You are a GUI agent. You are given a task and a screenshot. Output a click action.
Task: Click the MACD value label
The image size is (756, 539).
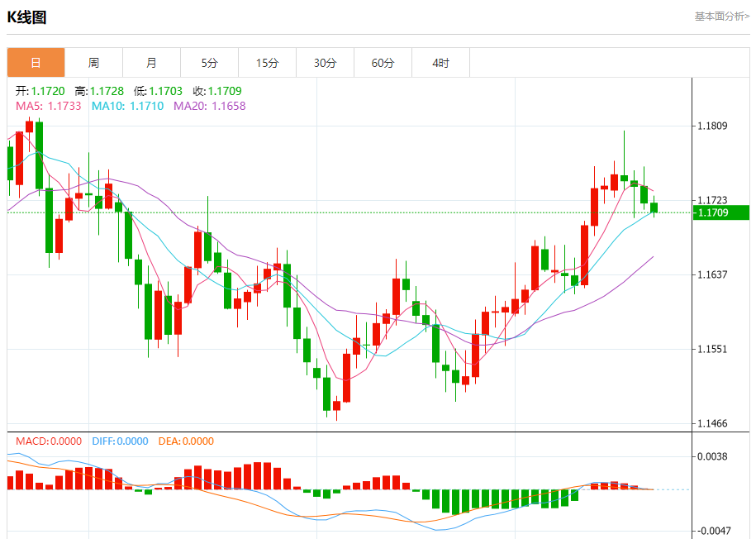click(48, 441)
